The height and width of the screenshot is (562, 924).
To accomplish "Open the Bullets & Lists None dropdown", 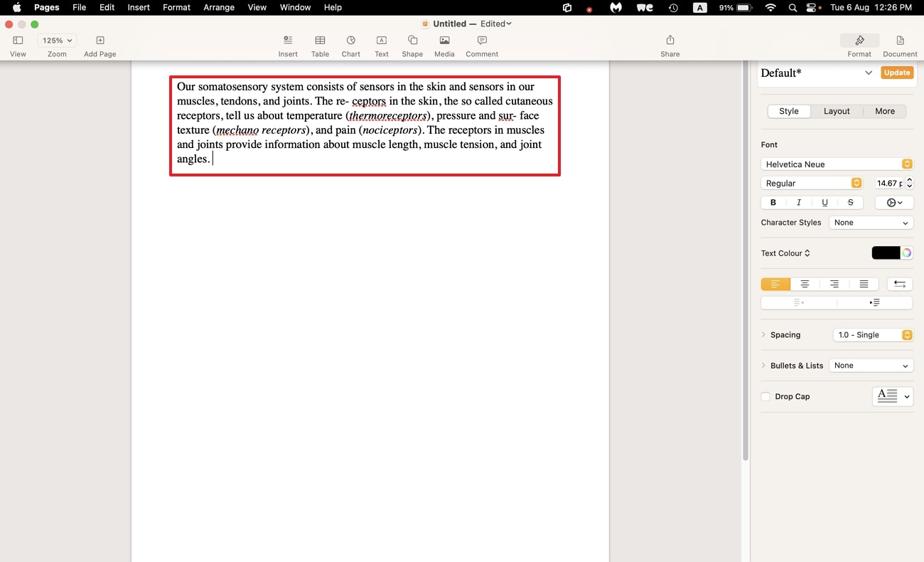I will (871, 366).
